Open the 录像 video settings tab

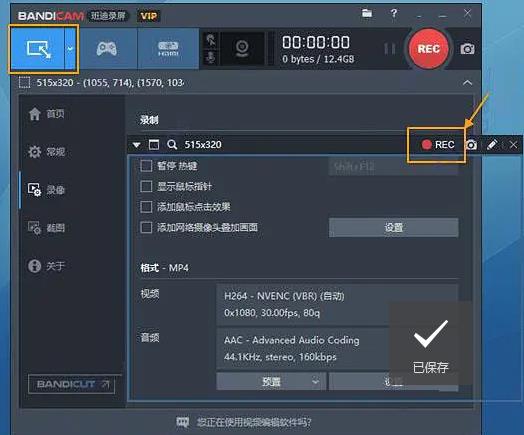(47, 190)
